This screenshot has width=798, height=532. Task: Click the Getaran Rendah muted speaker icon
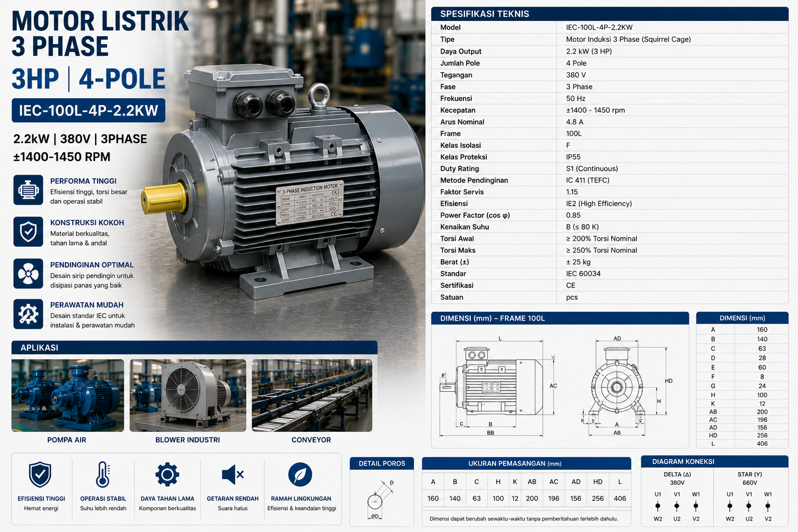coord(232,474)
